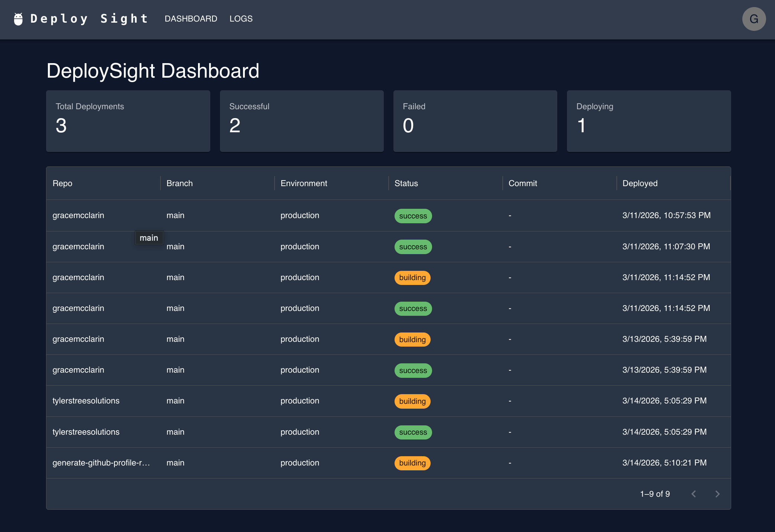Click the Branch column header
Viewport: 775px width, 532px height.
tap(179, 183)
